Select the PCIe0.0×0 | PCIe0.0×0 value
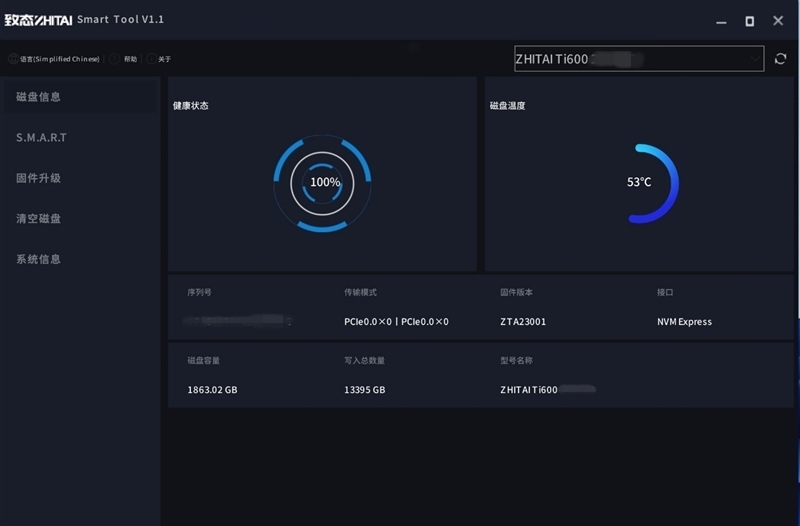Image resolution: width=800 pixels, height=526 pixels. pos(396,321)
